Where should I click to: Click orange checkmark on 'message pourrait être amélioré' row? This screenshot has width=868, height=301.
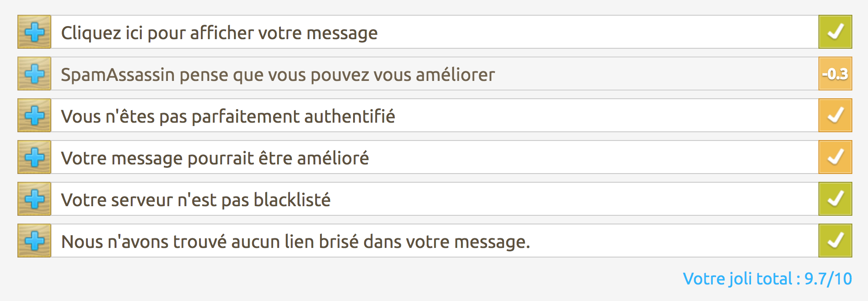pyautogui.click(x=835, y=157)
